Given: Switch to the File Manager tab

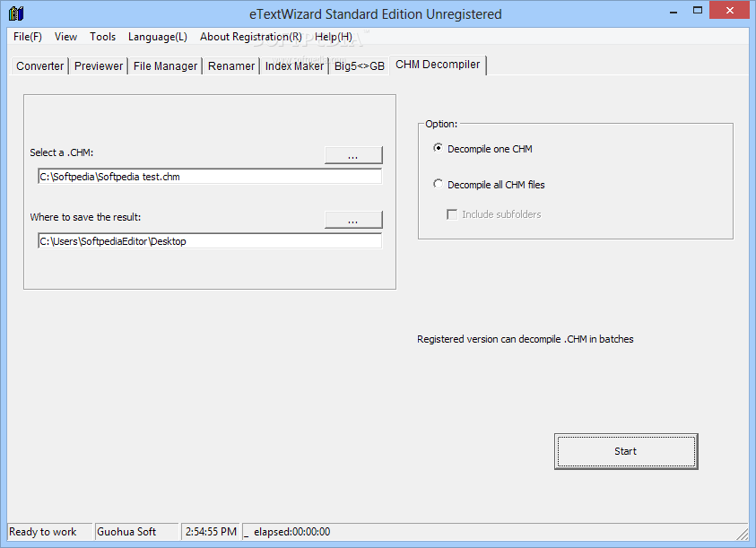Looking at the screenshot, I should click(165, 66).
